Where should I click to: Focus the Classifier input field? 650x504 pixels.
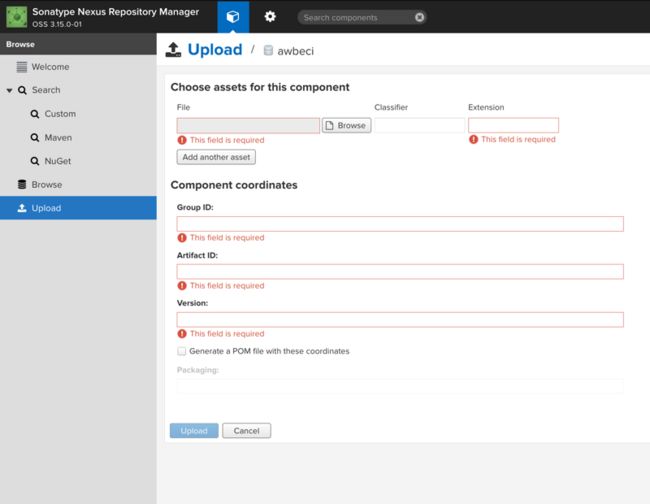pyautogui.click(x=420, y=126)
